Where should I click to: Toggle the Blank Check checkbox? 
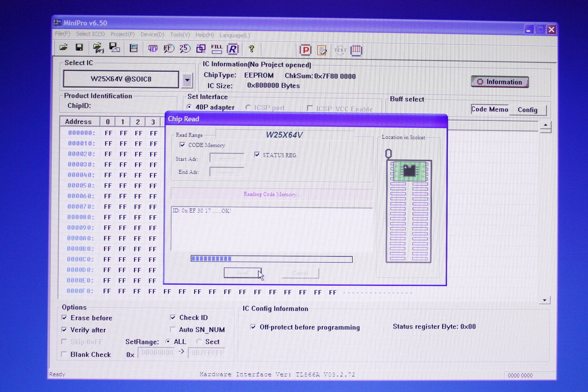[64, 354]
